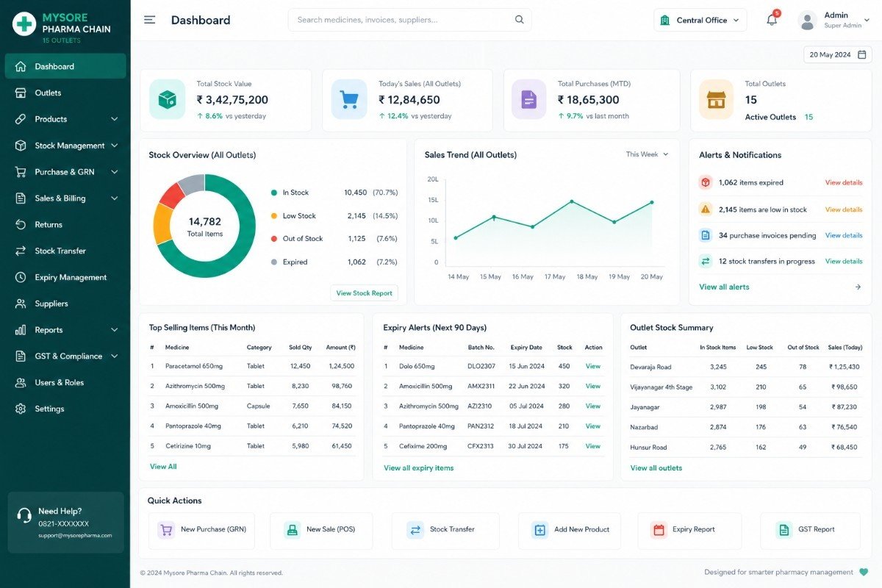Click the stock transfers in progress icon
Viewport: 882px width, 588px height.
tap(706, 261)
